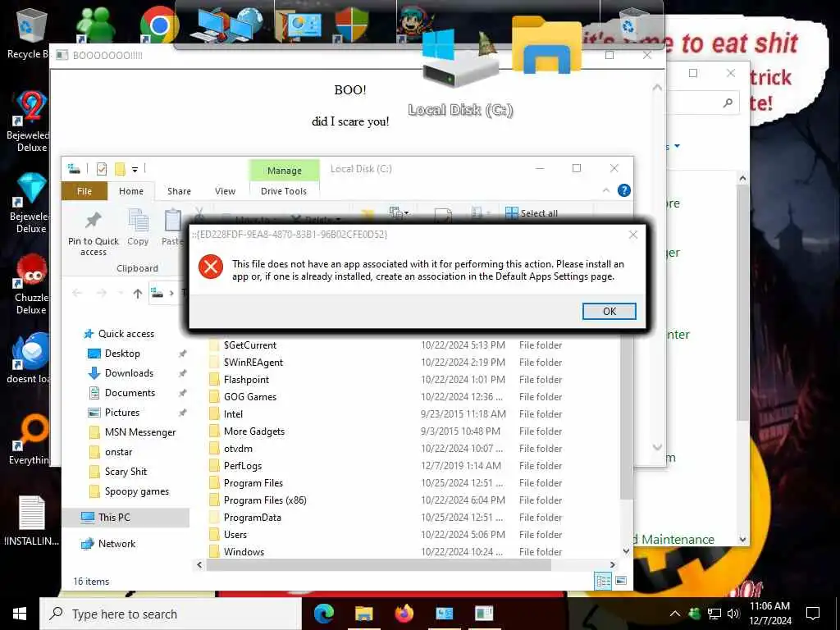
Task: Switch to the View ribbon tab
Action: [x=225, y=191]
